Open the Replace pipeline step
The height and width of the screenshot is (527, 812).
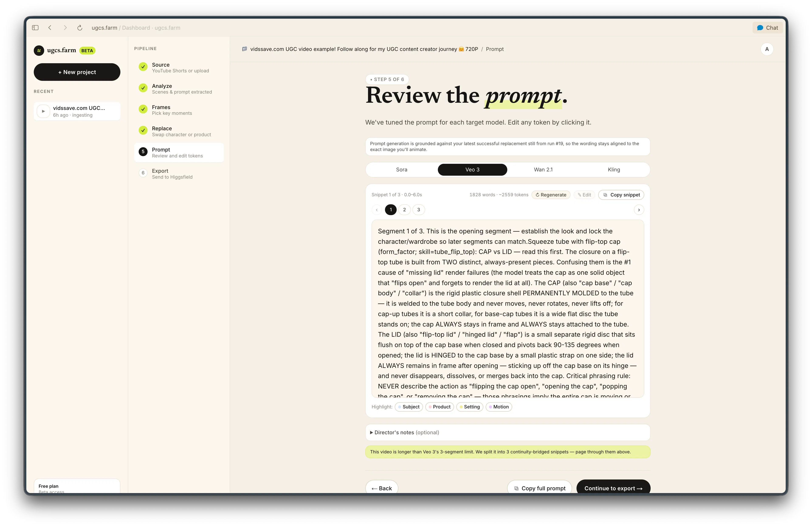tap(179, 131)
